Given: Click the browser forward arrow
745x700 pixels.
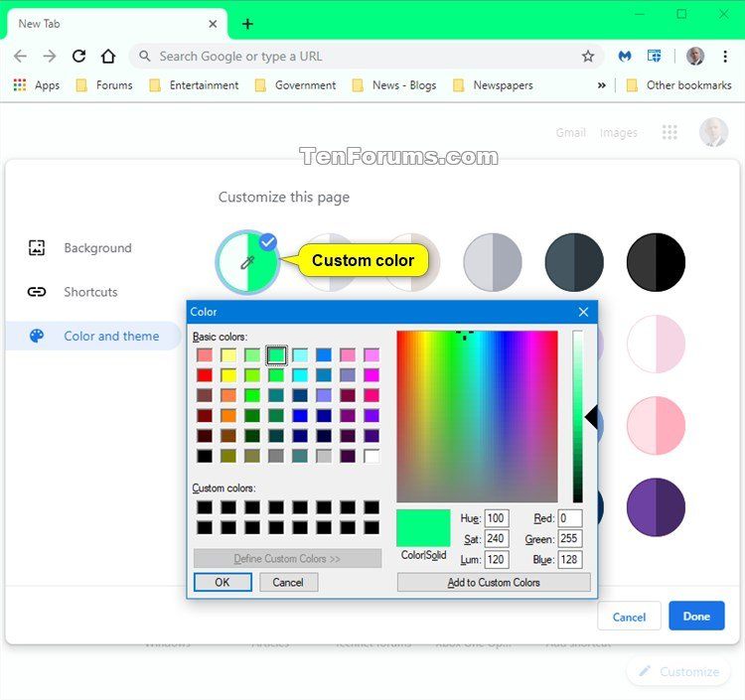Looking at the screenshot, I should coord(50,56).
